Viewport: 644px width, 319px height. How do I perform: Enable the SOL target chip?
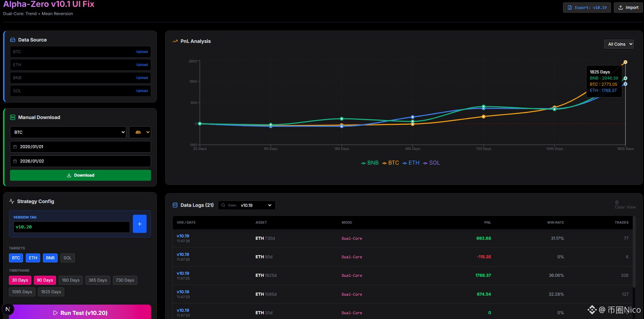67,258
